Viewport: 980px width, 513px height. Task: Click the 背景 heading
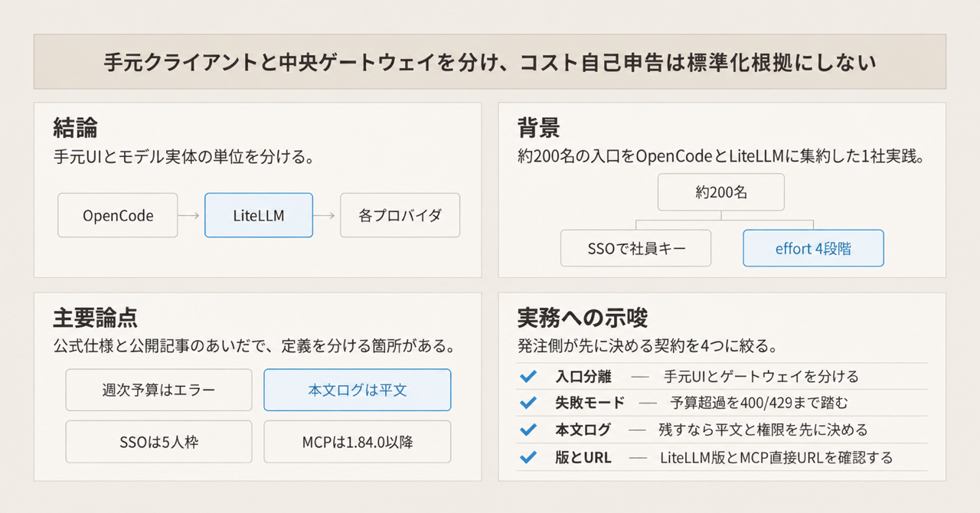pos(540,127)
